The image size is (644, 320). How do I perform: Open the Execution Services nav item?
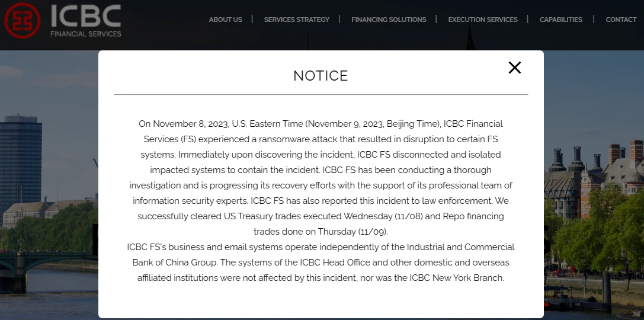(483, 20)
